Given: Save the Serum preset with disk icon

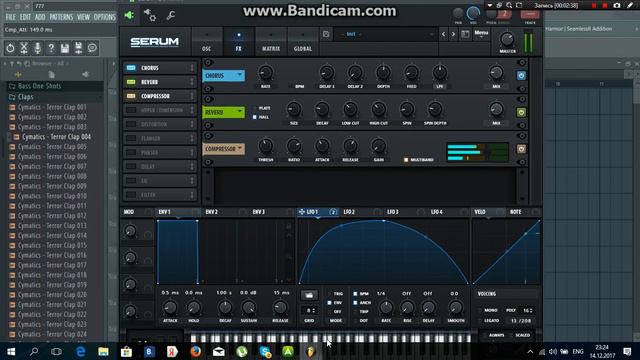Looking at the screenshot, I should point(326,35).
